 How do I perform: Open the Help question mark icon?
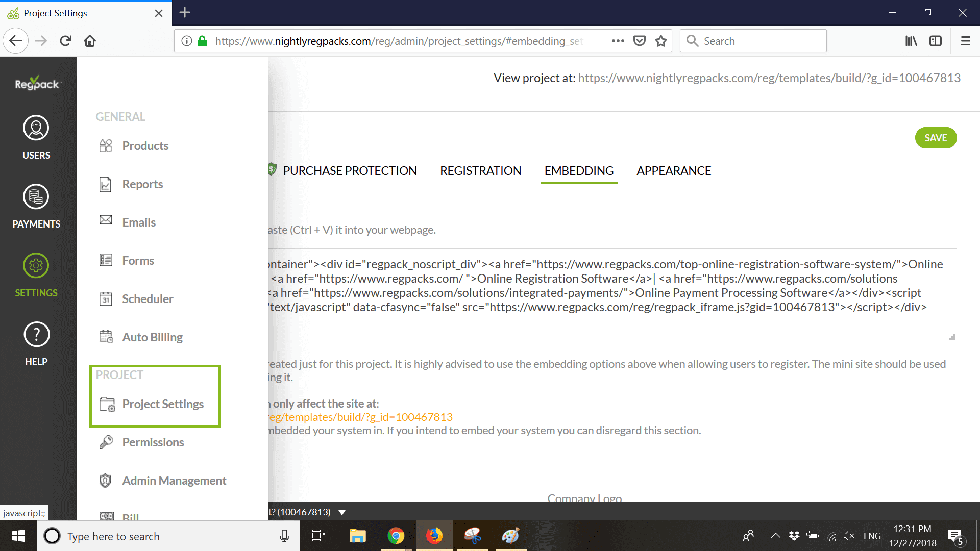(36, 335)
